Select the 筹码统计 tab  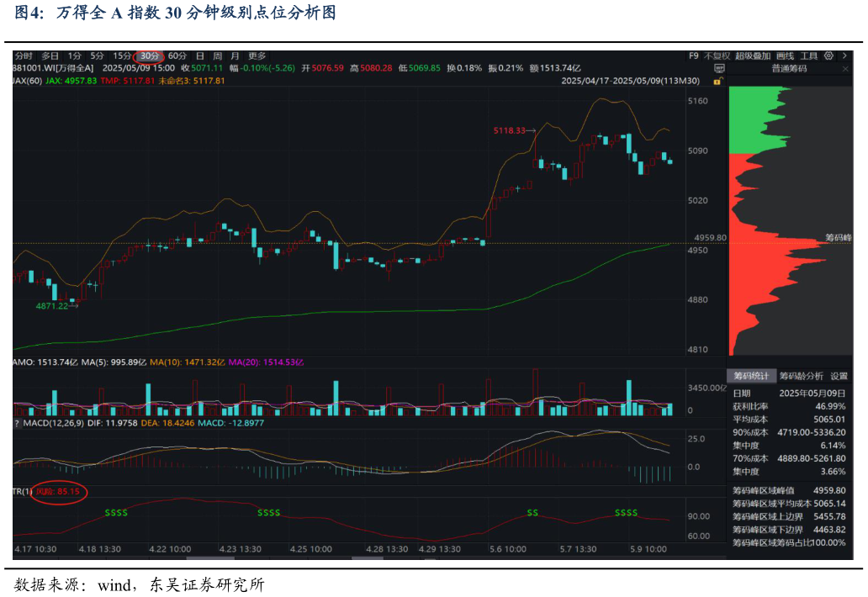pos(751,376)
